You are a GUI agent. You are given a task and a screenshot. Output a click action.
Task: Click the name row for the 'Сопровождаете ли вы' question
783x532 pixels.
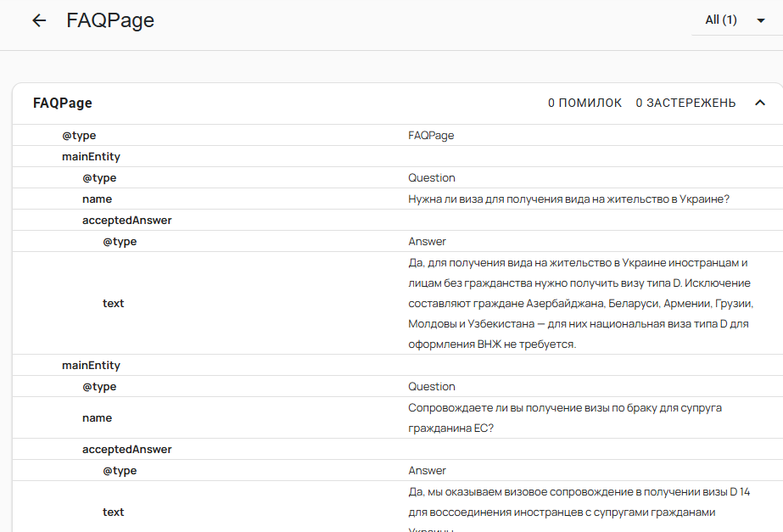click(x=398, y=417)
